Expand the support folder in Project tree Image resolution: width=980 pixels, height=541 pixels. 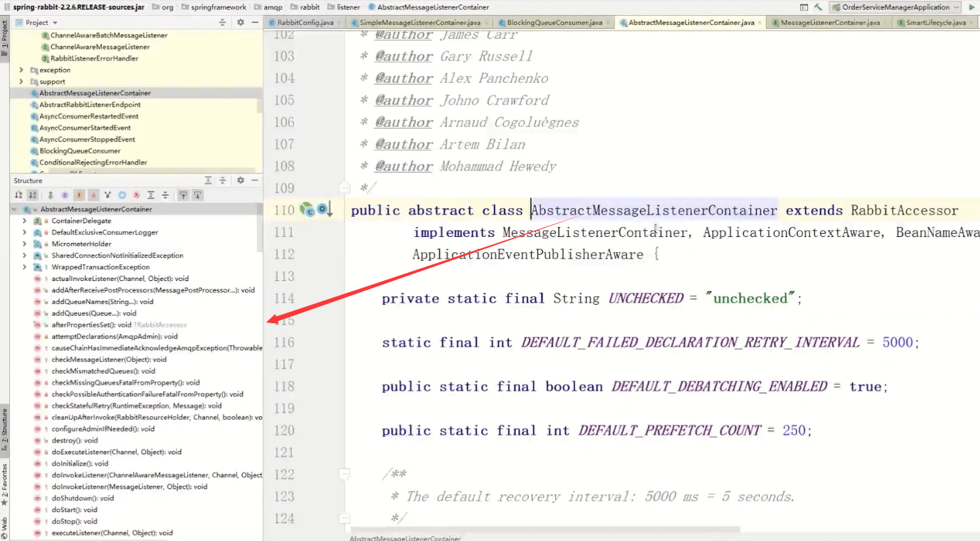pos(21,82)
